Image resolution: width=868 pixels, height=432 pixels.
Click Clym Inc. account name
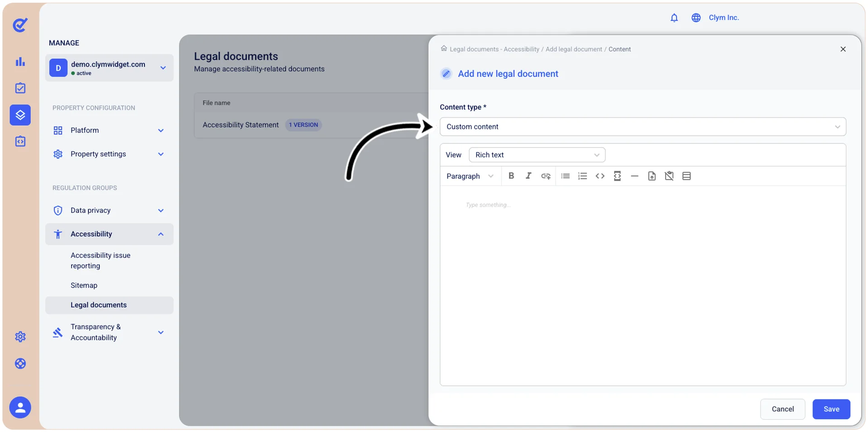724,18
